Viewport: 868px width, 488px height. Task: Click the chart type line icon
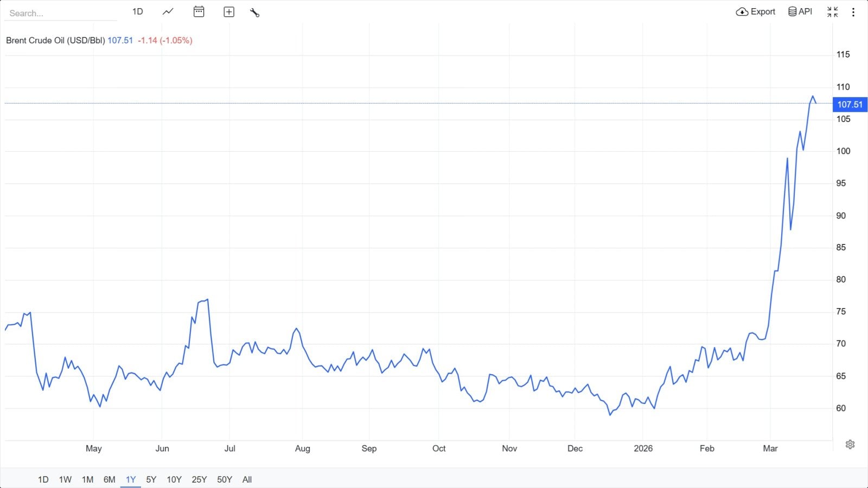[x=168, y=11]
